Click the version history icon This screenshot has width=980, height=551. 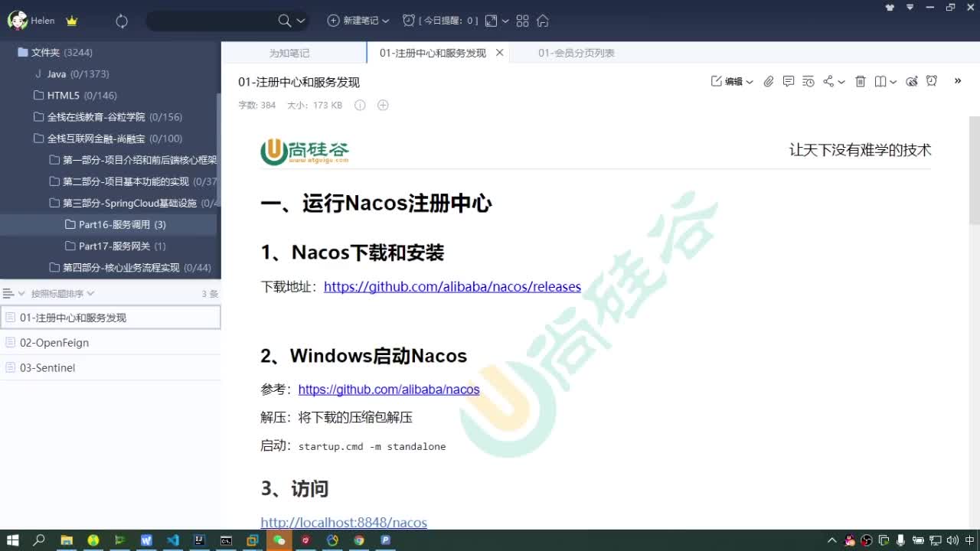[x=808, y=81]
